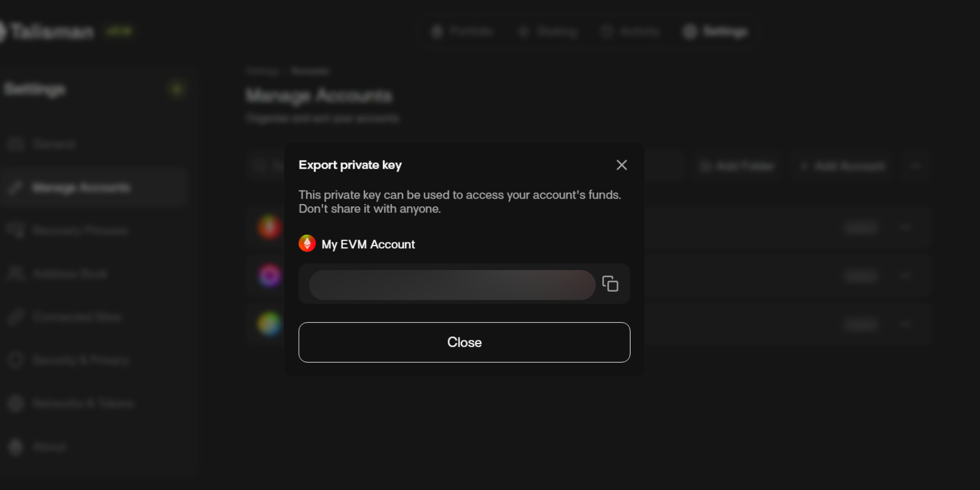This screenshot has height=490, width=980.
Task: Expand the first account row chevron
Action: pos(905,227)
